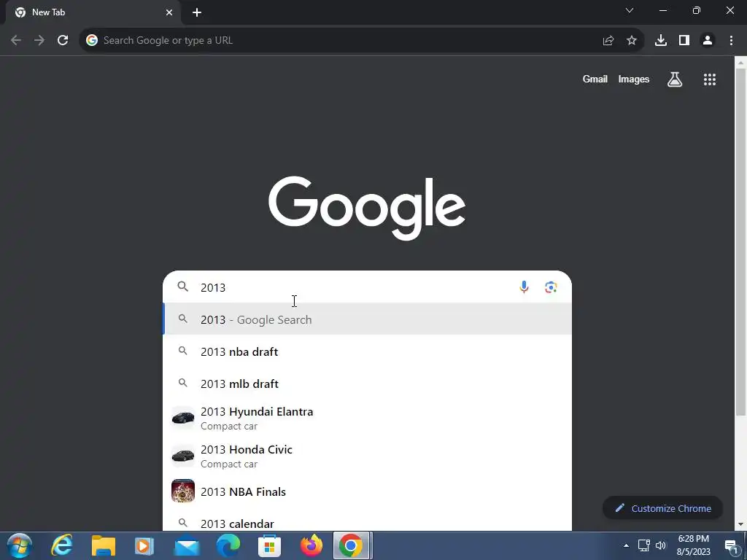Screen dimensions: 747x560
Task: Launch Microsoft Edge from taskbar
Action: pyautogui.click(x=228, y=545)
